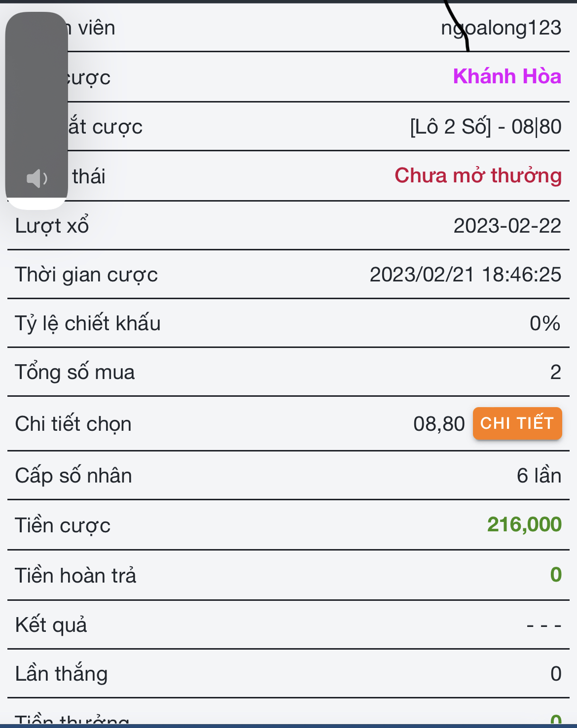Image resolution: width=577 pixels, height=728 pixels.
Task: Tap the red Chưa mở thưởng status
Action: click(x=477, y=176)
